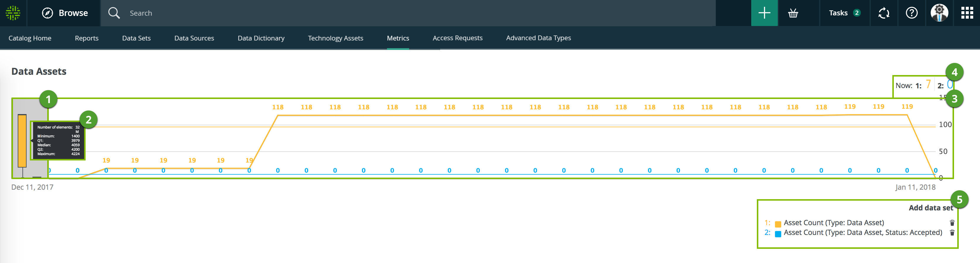Viewport: 980px width, 263px height.
Task: Open the Data Dictionary tab
Action: [261, 38]
